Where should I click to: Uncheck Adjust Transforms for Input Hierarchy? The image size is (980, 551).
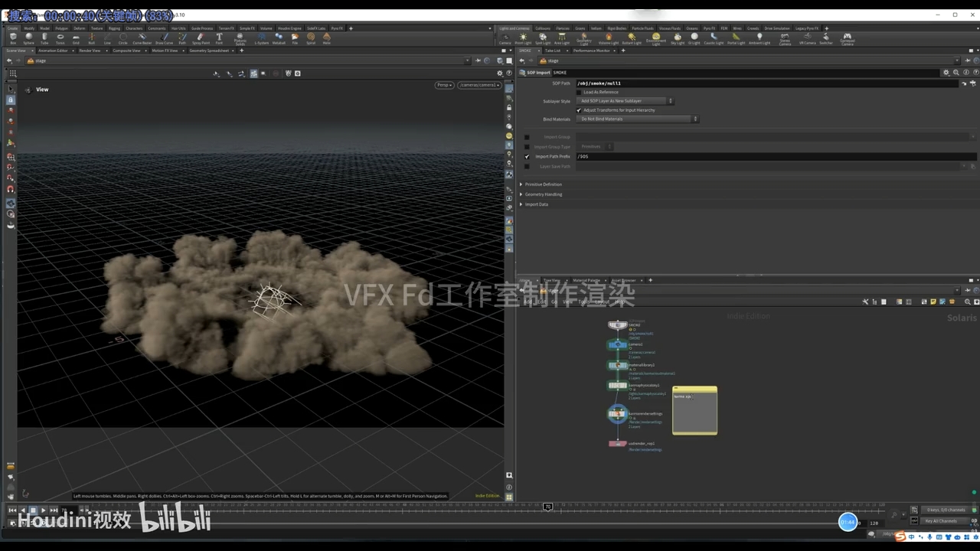(578, 110)
